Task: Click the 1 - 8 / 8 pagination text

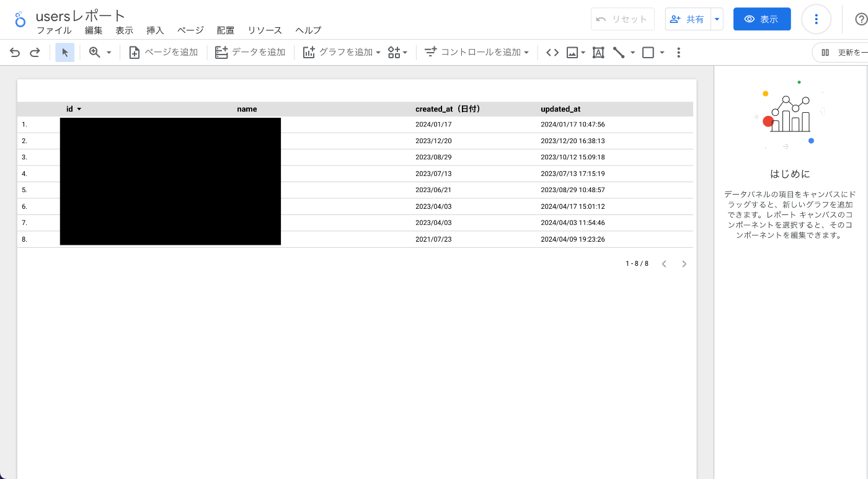Action: [x=637, y=264]
